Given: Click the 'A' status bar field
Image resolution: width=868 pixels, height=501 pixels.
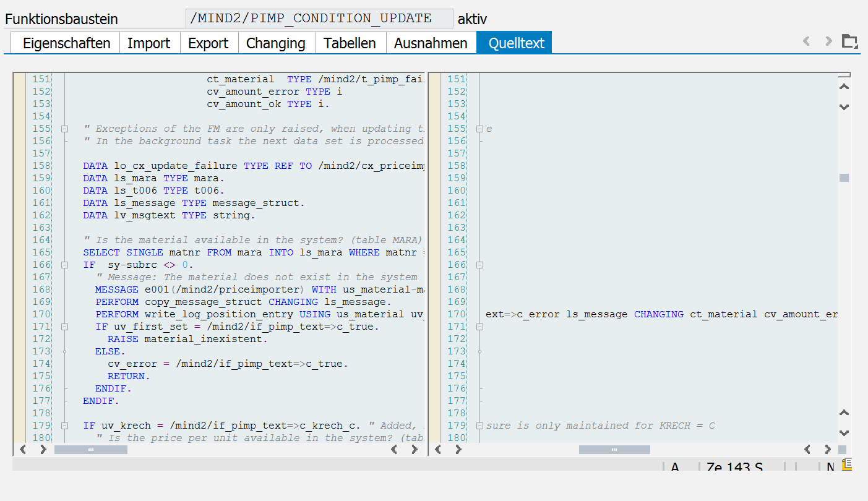Looking at the screenshot, I should 675,467.
